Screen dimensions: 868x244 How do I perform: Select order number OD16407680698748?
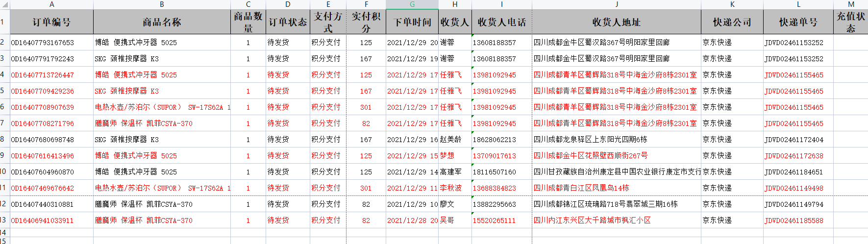[x=43, y=140]
